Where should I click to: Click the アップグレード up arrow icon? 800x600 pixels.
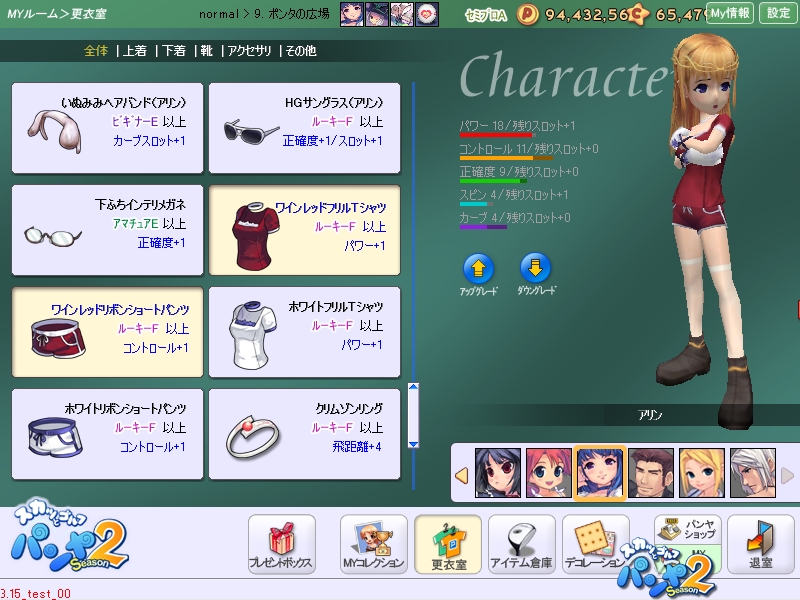(x=478, y=269)
